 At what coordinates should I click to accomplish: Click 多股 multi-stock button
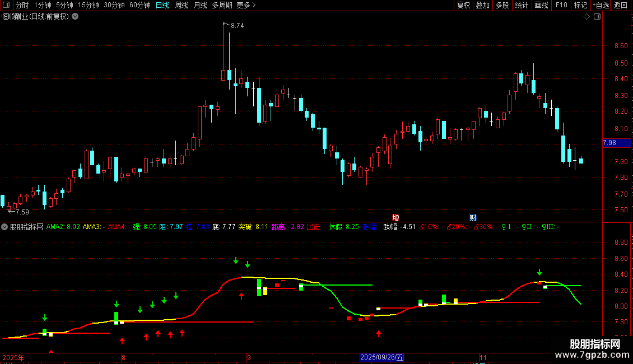click(x=502, y=5)
